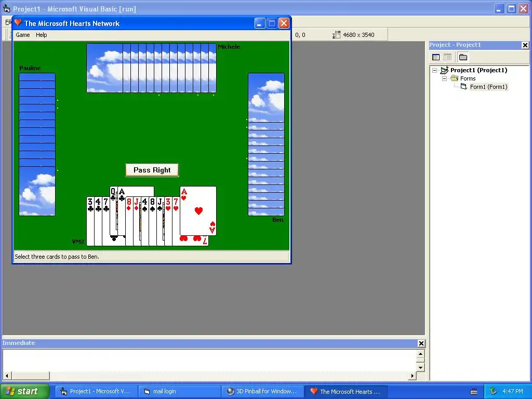This screenshot has width=532, height=399.
Task: Select the 8 of spades card
Action: coord(152,220)
